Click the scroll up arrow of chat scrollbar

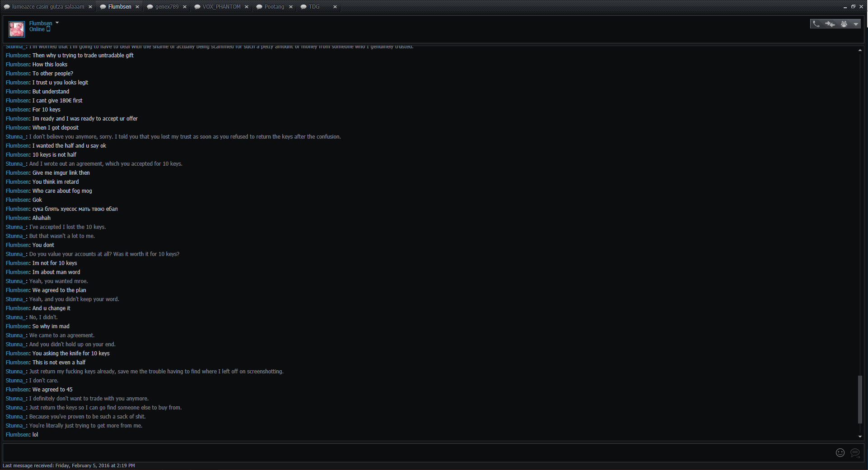point(860,50)
